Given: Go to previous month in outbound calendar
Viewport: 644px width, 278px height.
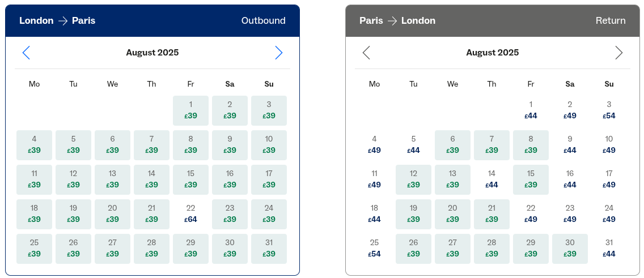Looking at the screenshot, I should pos(26,53).
